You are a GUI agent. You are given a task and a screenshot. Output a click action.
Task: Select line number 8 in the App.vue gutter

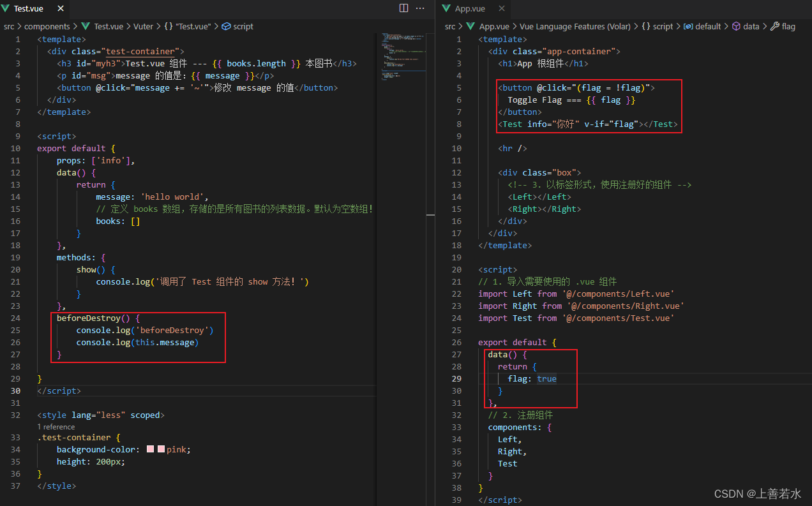458,124
